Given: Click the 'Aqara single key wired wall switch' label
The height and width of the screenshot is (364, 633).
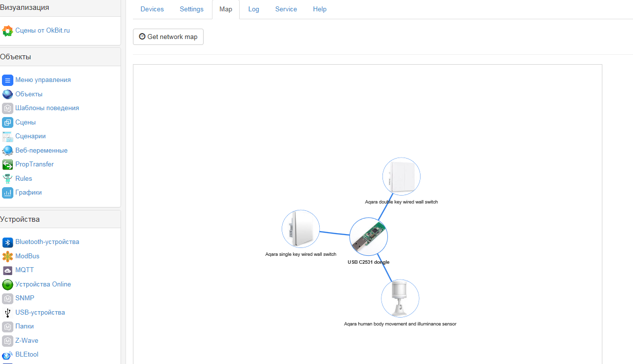Looking at the screenshot, I should coord(301,254).
